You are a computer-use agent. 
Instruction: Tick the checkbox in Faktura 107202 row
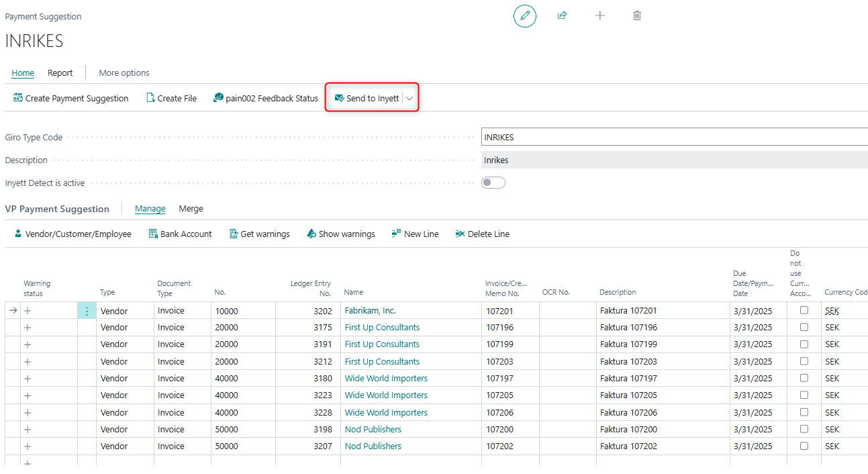click(x=804, y=446)
